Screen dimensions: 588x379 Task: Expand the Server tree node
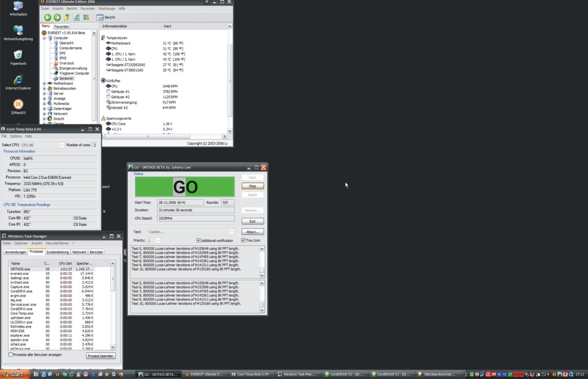(x=44, y=93)
